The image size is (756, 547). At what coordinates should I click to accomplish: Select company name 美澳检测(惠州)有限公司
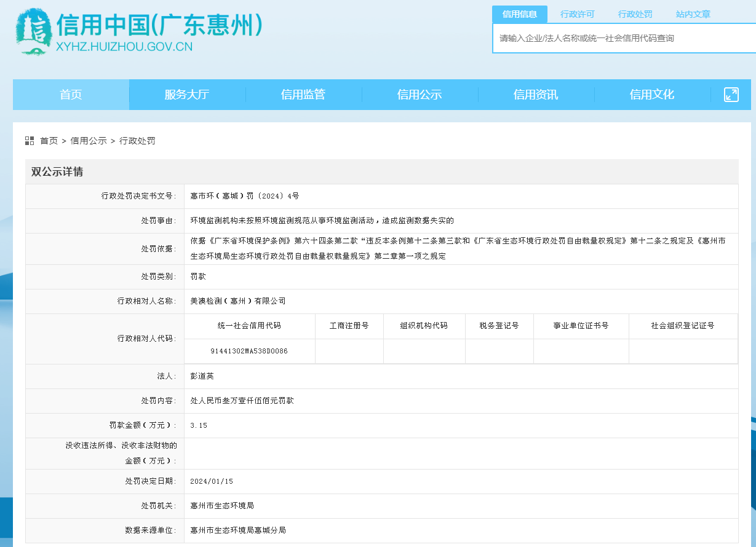(x=238, y=301)
